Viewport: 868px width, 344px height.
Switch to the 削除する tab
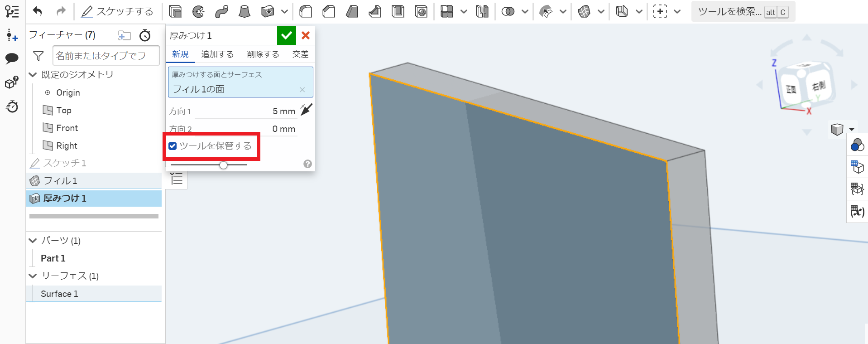[263, 54]
